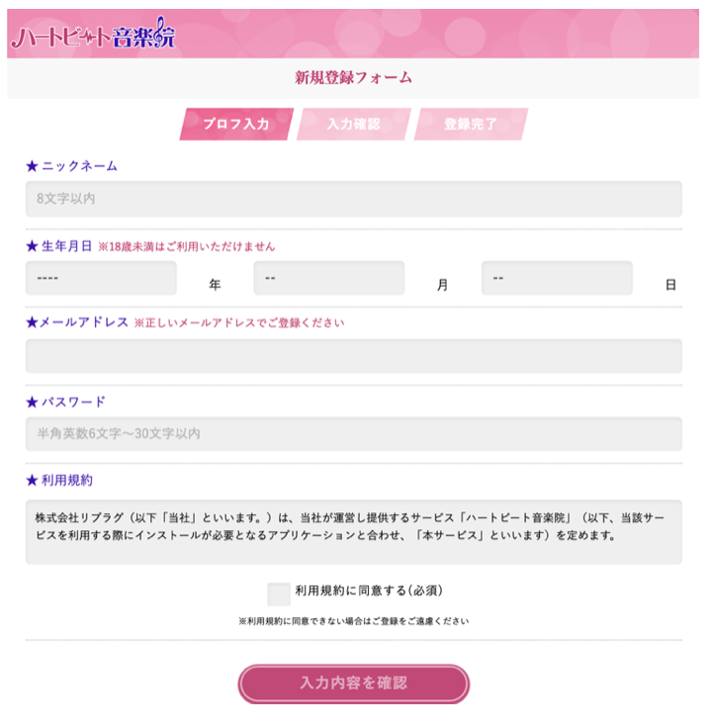Click the 新規登録フォーム heading
The width and height of the screenshot is (714, 728).
click(353, 77)
